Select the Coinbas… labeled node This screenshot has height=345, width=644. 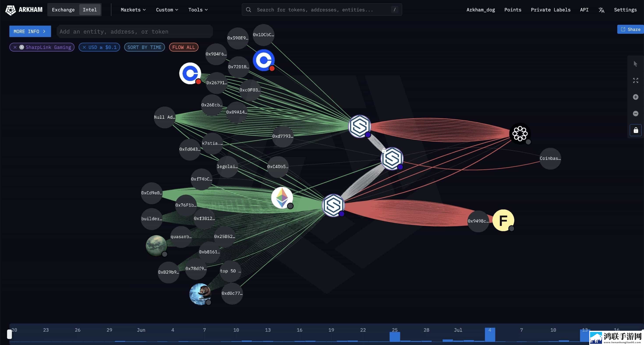[550, 158]
